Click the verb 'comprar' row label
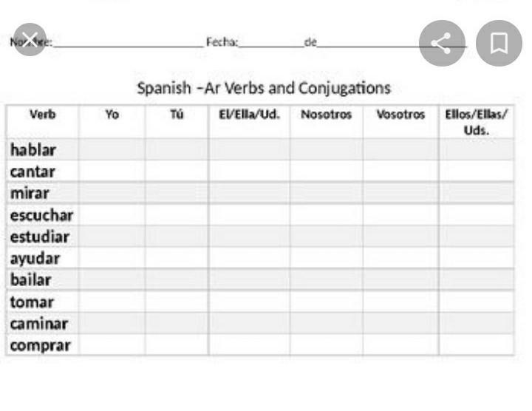This screenshot has width=532, height=411. [x=41, y=345]
